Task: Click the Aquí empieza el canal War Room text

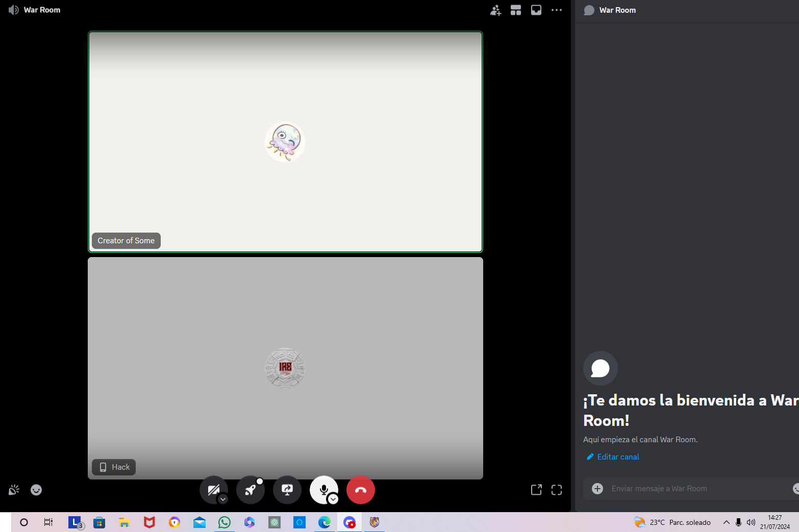Action: pyautogui.click(x=640, y=440)
